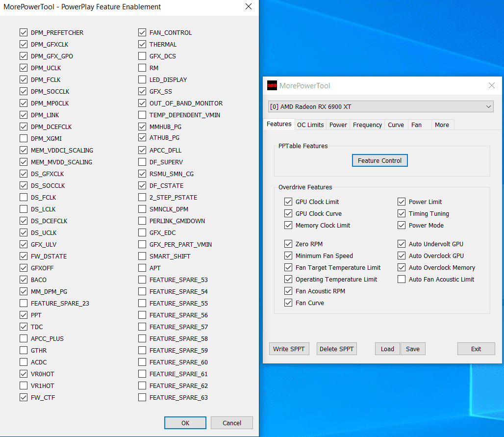504x437 pixels.
Task: Toggle the THERMAL checkbox
Action: [x=142, y=44]
